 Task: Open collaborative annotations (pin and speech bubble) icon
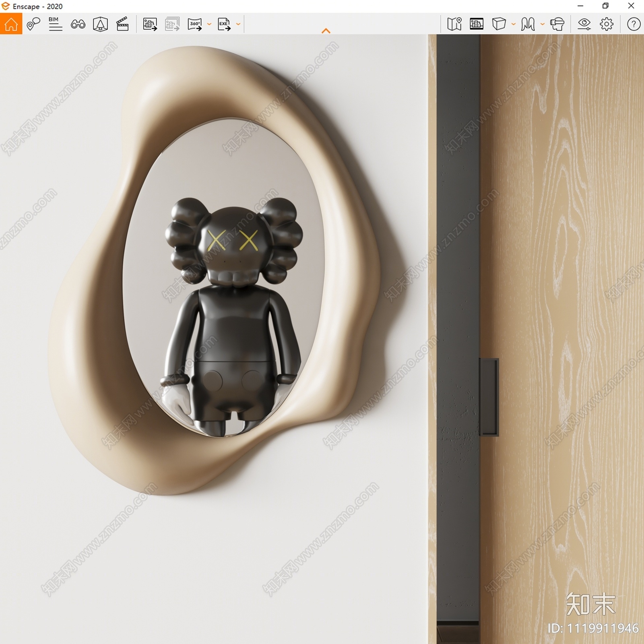click(33, 24)
